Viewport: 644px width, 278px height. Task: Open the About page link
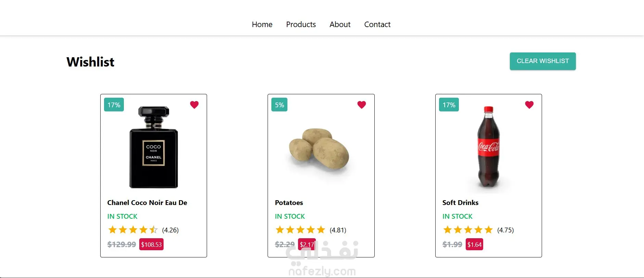[x=340, y=24]
